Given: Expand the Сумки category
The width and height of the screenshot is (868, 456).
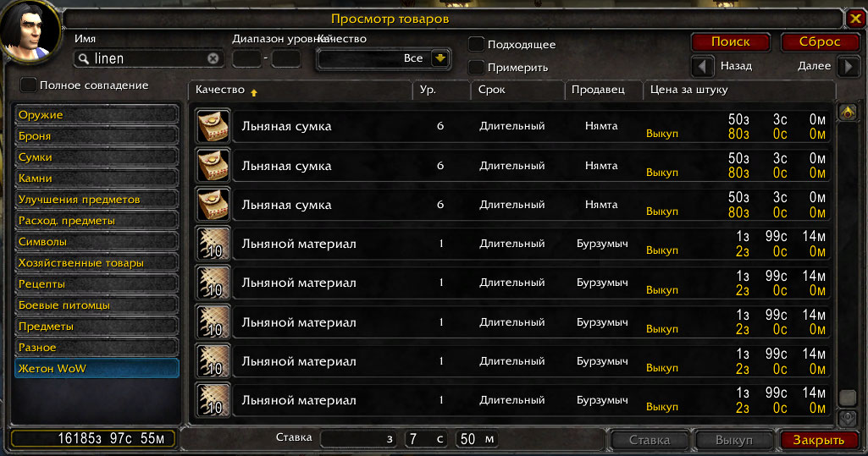Looking at the screenshot, I should pos(97,157).
